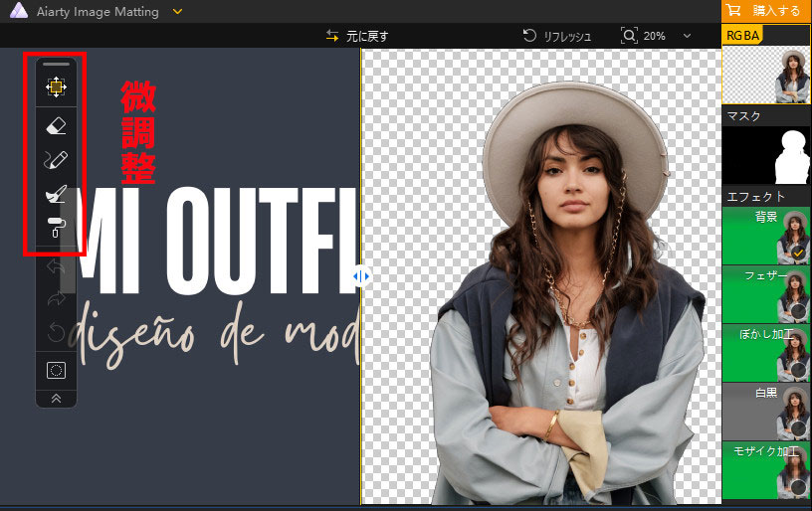Click the マスク section label
This screenshot has height=511, width=812.
(x=743, y=116)
